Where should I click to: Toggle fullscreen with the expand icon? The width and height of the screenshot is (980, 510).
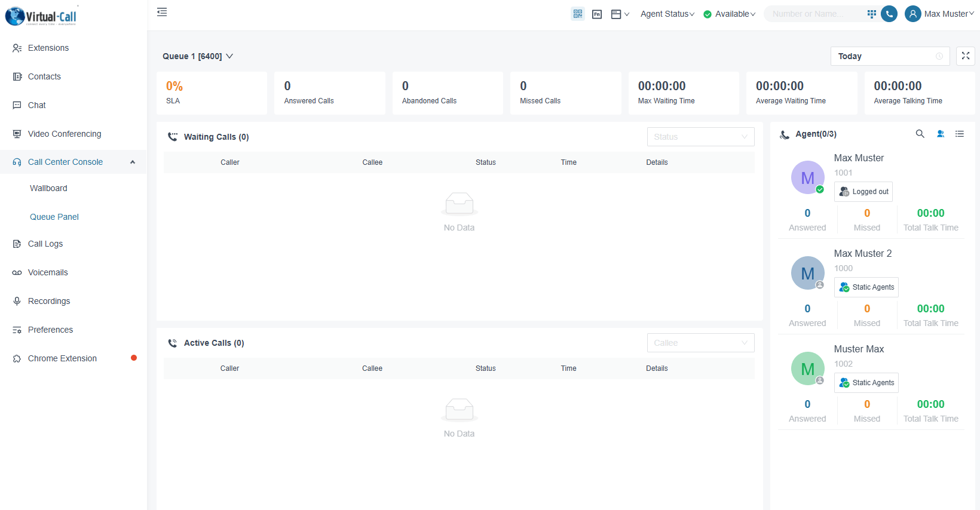pyautogui.click(x=966, y=56)
